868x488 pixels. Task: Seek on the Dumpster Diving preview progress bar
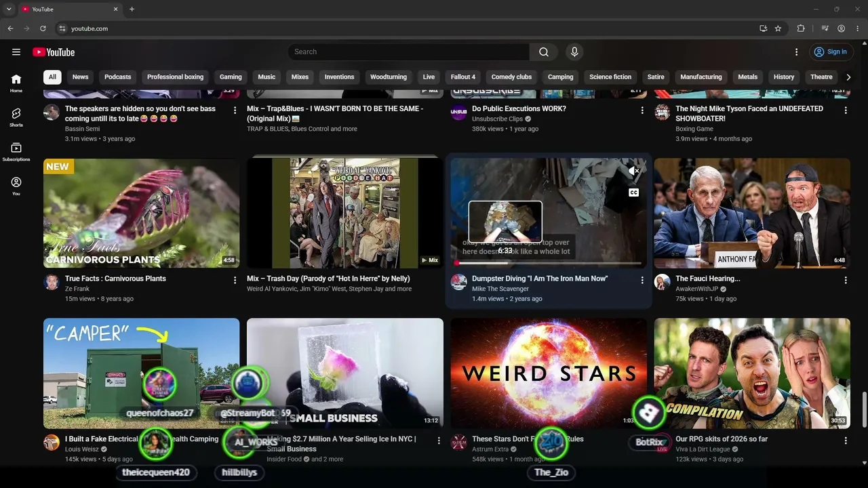coord(549,263)
